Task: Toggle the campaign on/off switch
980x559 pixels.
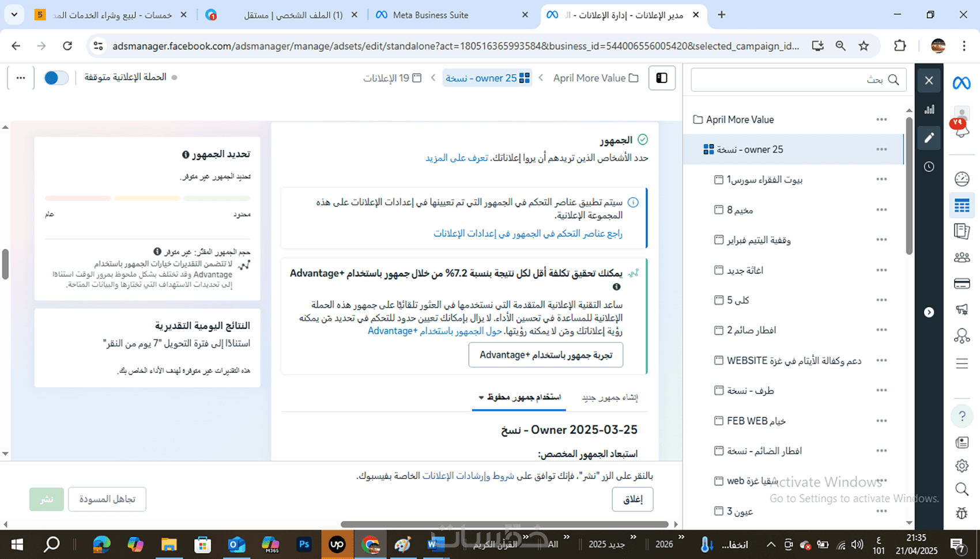Action: 56,78
